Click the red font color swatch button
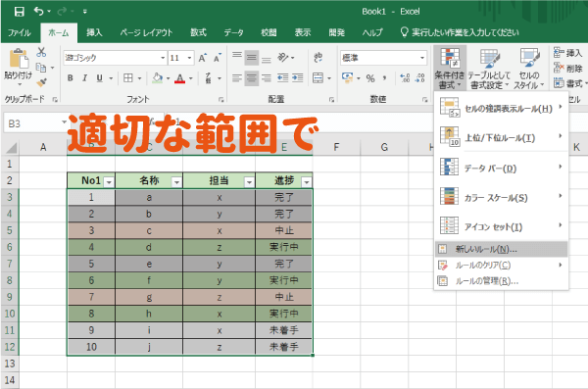Screen dimensions: 588x389 coord(180,78)
